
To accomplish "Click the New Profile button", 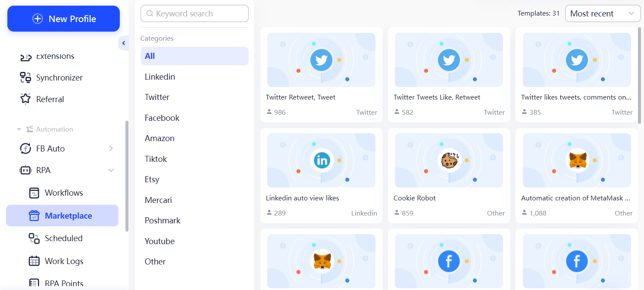I will tap(63, 19).
